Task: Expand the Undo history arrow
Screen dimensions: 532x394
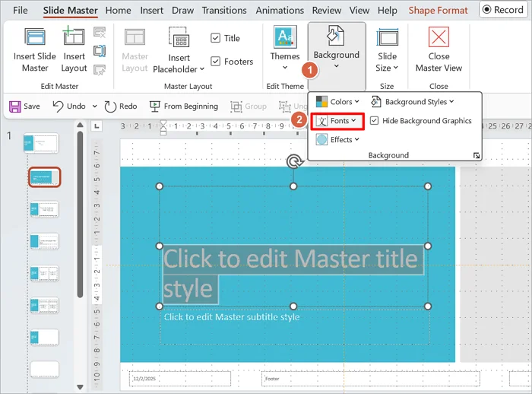Action: [95, 106]
